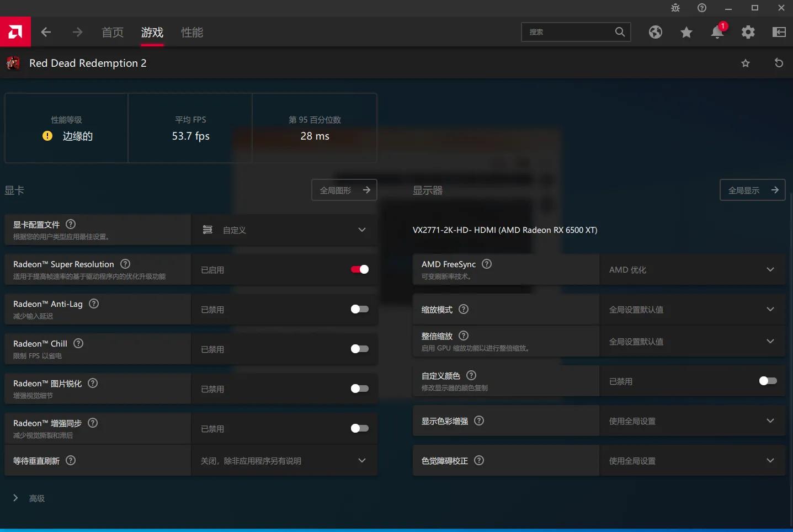
Task: Open the web browser globe icon
Action: [x=655, y=33]
